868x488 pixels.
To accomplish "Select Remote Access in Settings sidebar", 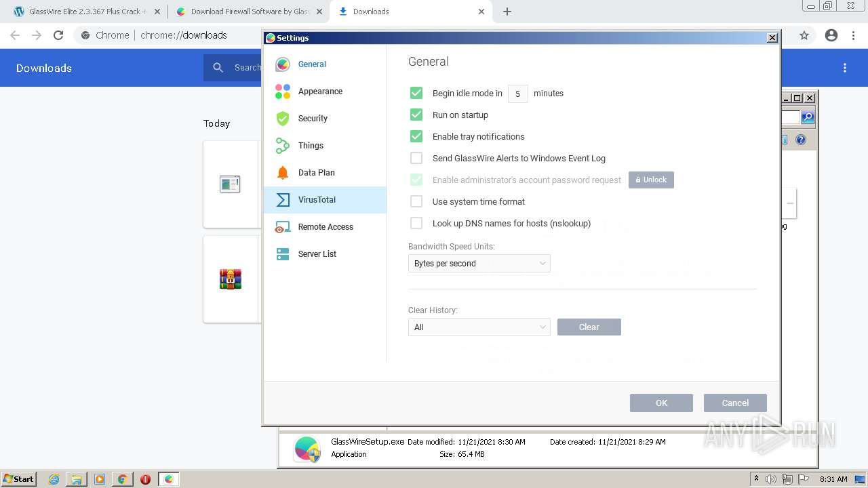I will click(325, 227).
